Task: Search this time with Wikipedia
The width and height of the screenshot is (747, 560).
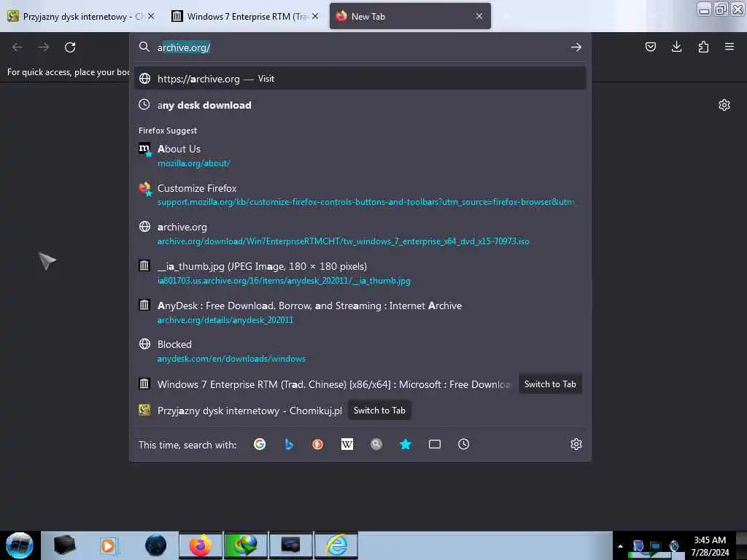Action: (347, 444)
